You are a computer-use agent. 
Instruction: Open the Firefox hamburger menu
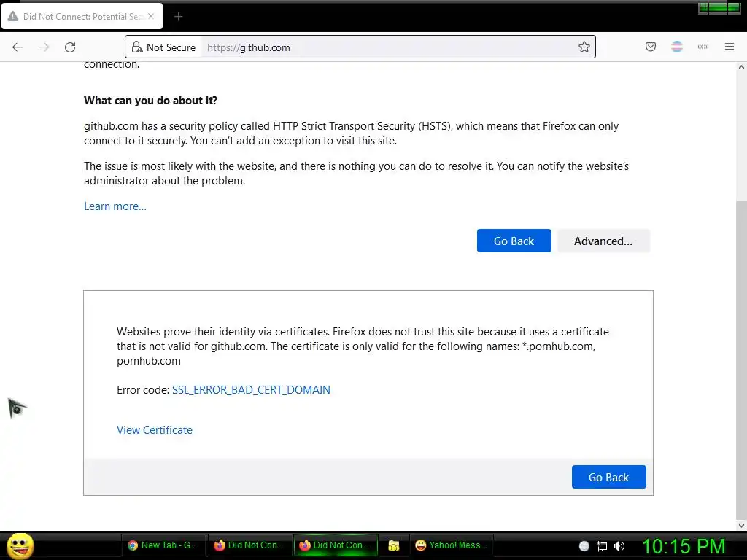[729, 47]
